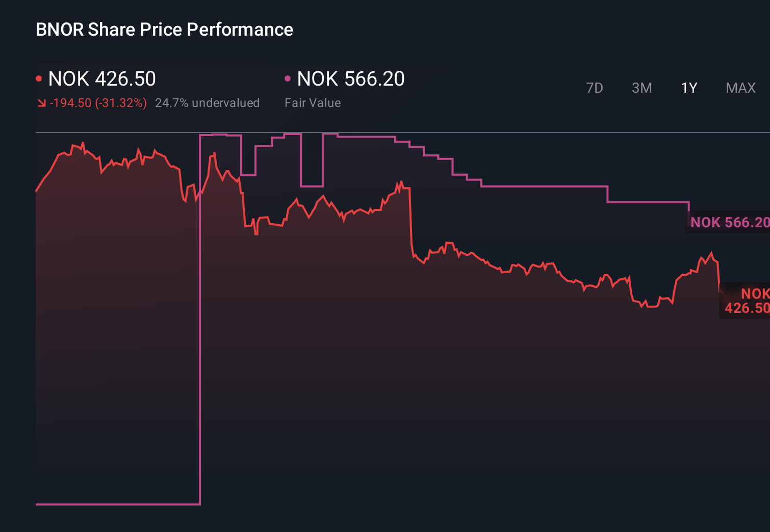Toggle the 1Y range selection off

(x=688, y=88)
